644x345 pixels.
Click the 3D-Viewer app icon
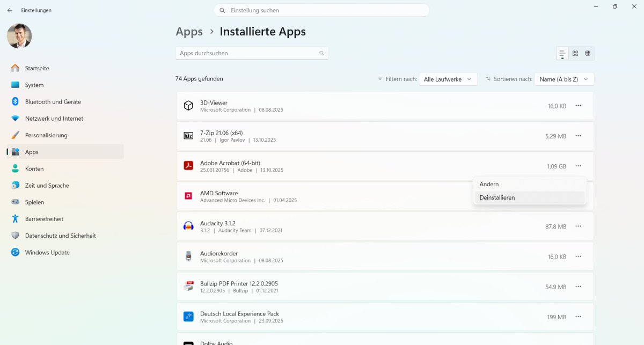188,106
